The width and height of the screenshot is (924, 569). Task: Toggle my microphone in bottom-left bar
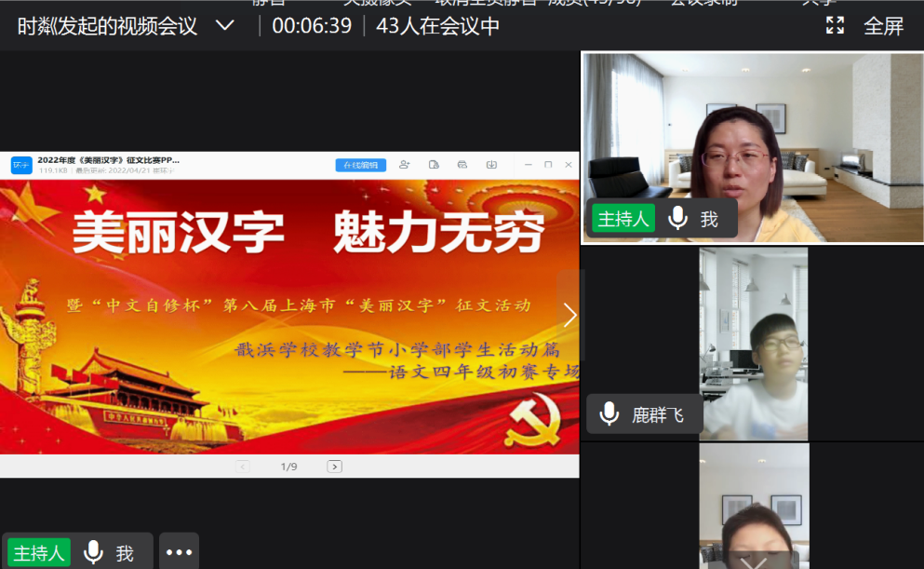tap(93, 553)
